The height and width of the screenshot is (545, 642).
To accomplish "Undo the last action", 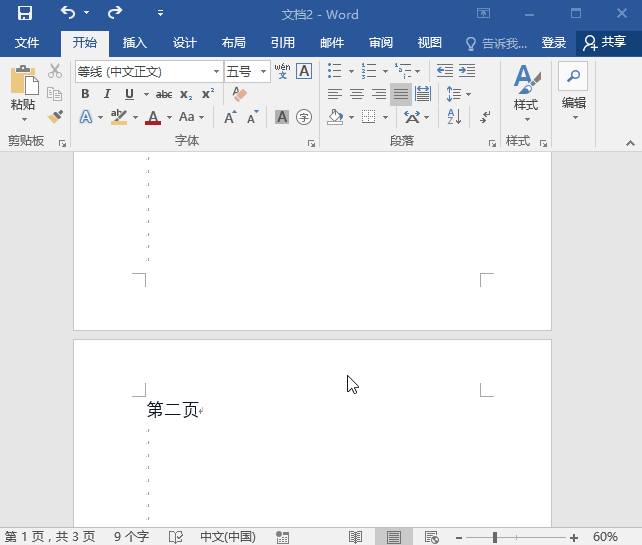I will tap(68, 13).
